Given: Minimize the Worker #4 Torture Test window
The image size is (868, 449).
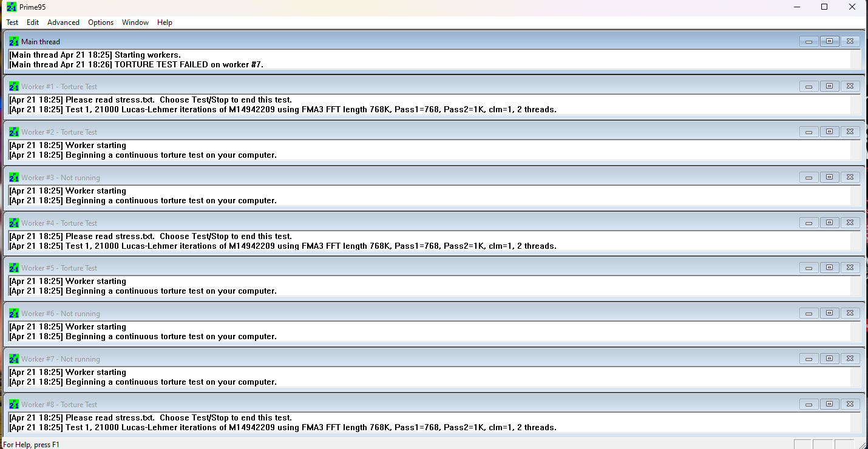Looking at the screenshot, I should (809, 223).
